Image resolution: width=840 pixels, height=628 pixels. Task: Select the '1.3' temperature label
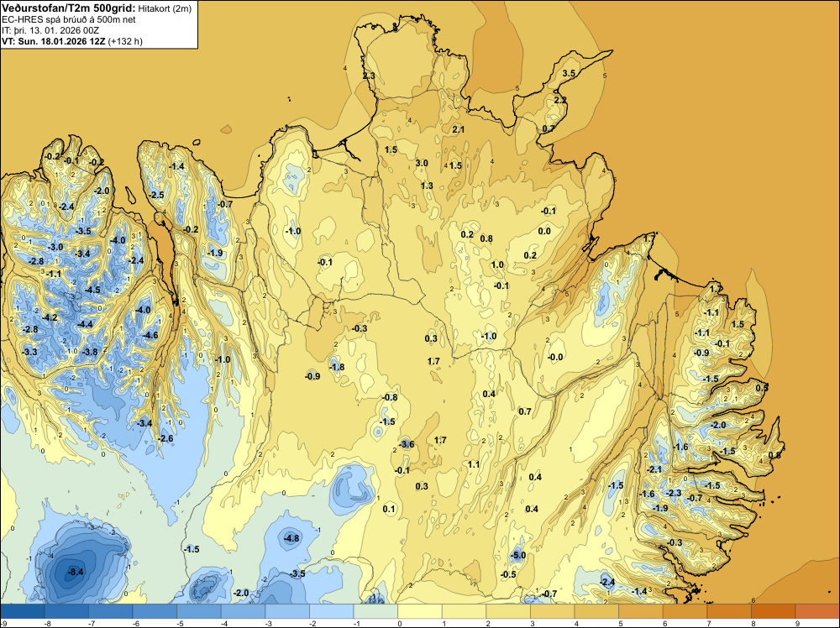pos(427,186)
